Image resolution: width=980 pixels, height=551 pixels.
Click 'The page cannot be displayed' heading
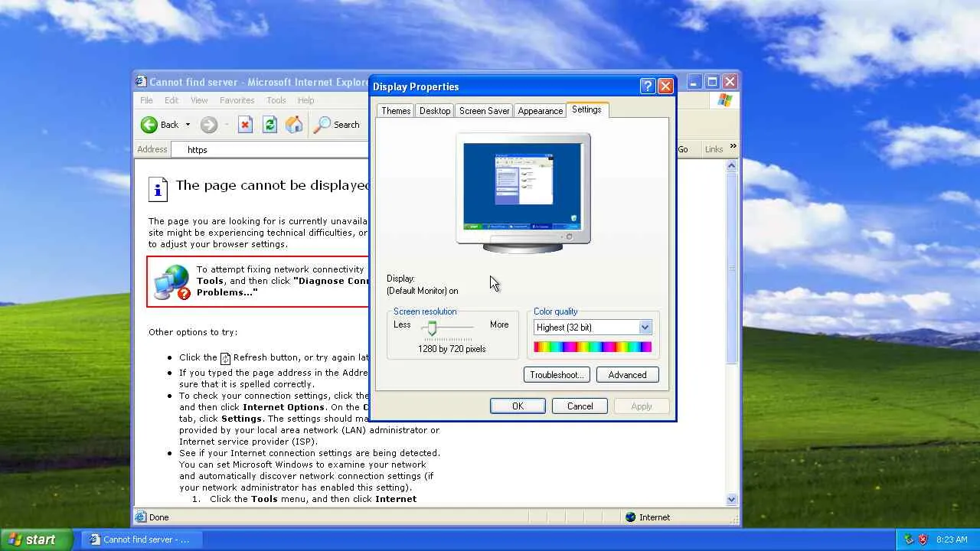[273, 185]
